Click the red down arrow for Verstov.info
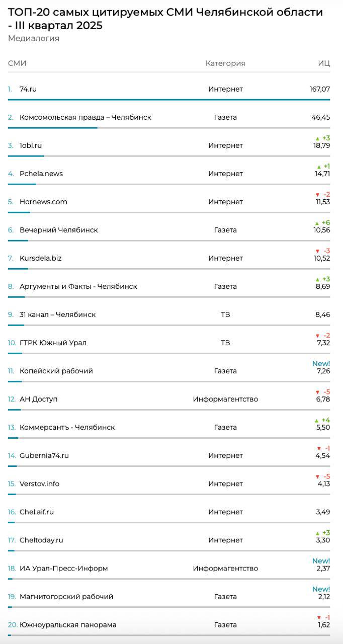The width and height of the screenshot is (343, 644). [x=317, y=476]
